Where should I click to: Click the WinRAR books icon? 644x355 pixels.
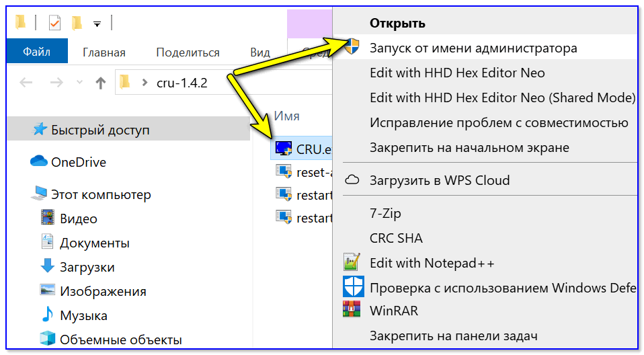coord(352,311)
